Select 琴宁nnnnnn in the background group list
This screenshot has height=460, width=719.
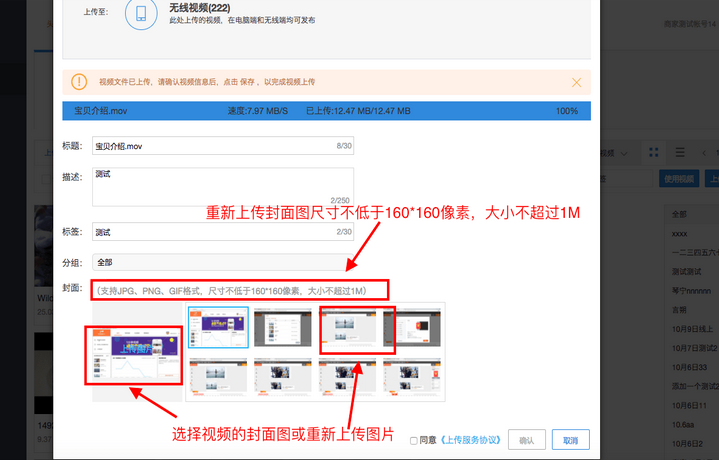(691, 291)
